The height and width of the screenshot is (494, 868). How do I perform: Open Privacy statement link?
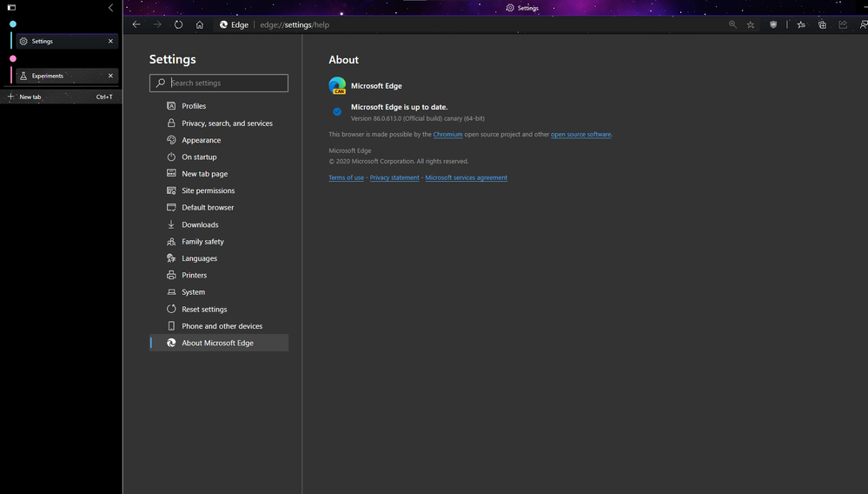pyautogui.click(x=394, y=177)
